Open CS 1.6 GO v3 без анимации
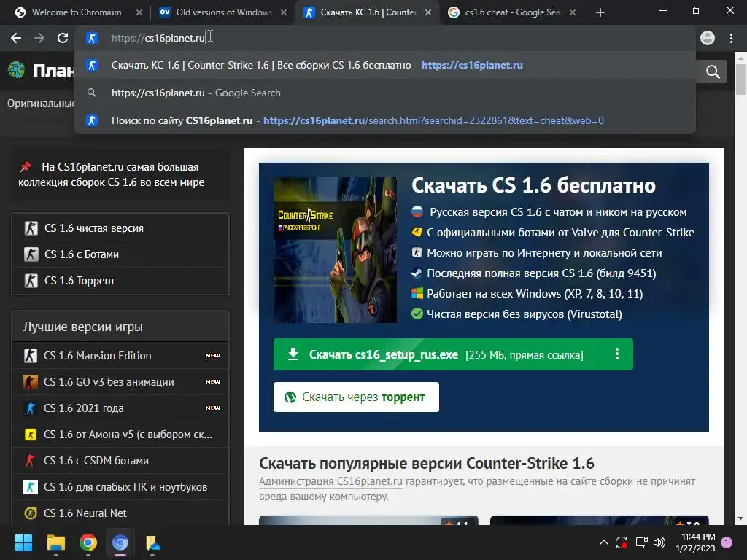The image size is (747, 560). pos(120,382)
